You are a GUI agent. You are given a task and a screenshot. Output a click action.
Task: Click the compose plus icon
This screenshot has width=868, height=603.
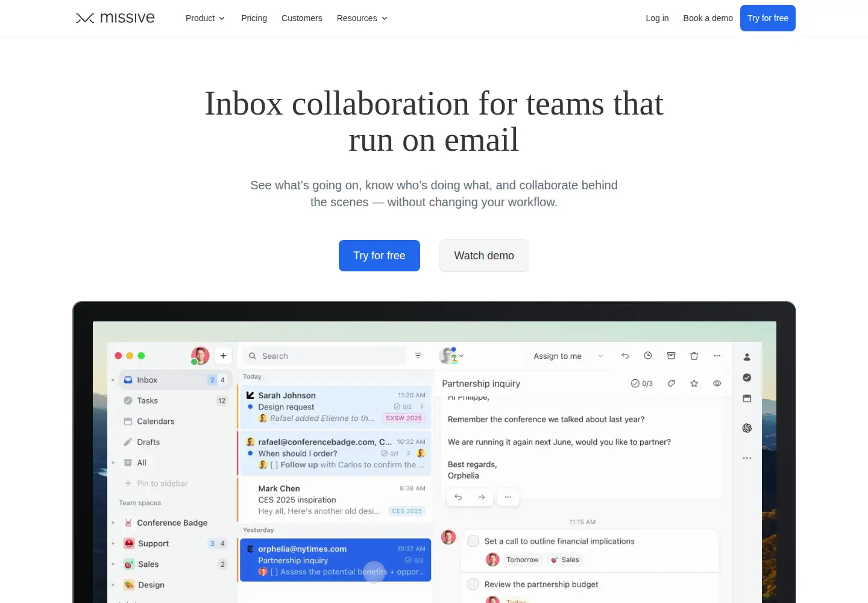(x=223, y=356)
